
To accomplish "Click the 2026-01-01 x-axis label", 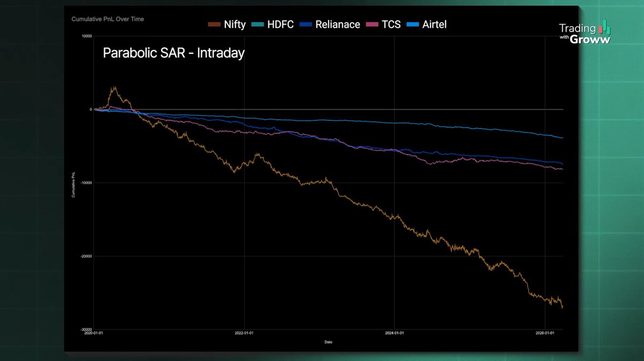I will [545, 334].
